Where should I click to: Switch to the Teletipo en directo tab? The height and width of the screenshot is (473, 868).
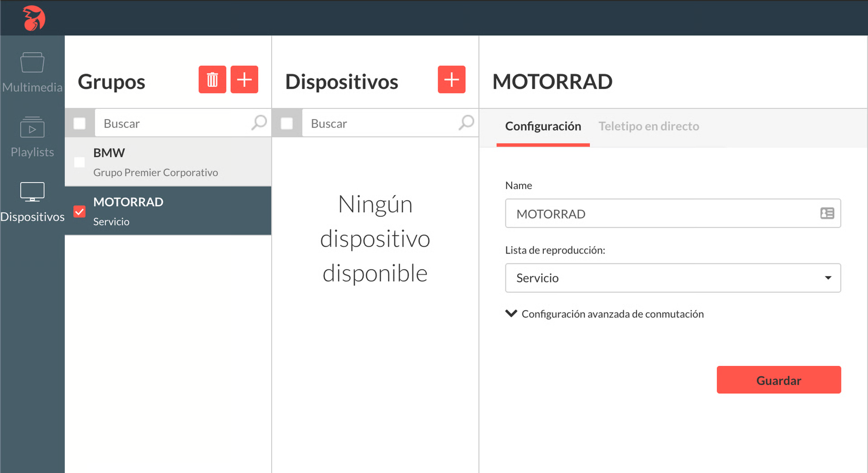coord(648,126)
